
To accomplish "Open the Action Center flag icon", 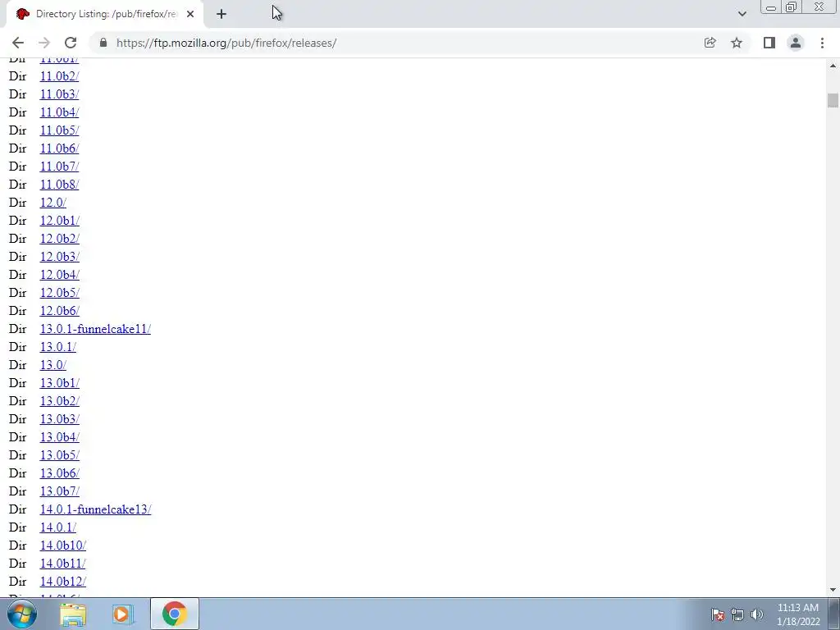I will [718, 614].
